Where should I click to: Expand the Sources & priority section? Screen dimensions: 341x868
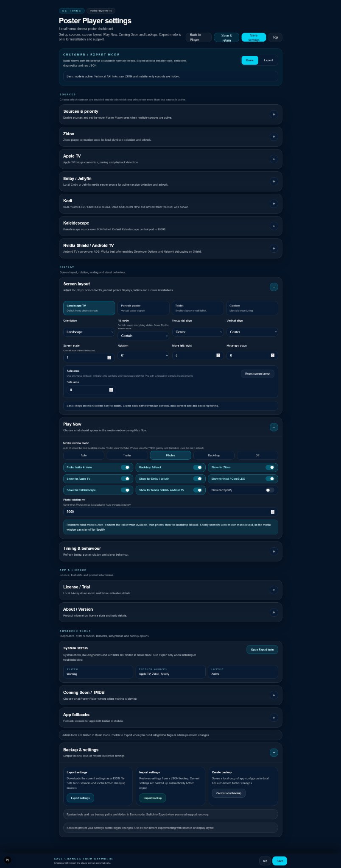274,114
